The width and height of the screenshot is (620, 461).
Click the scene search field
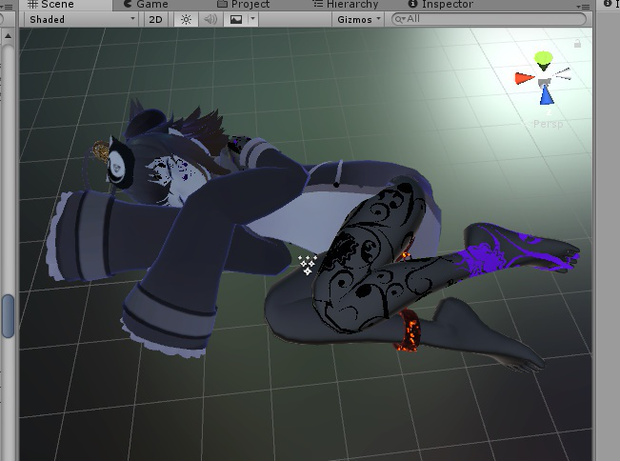pyautogui.click(x=490, y=19)
